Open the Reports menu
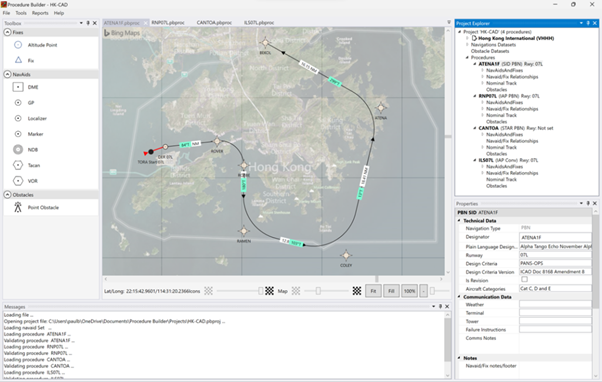 point(40,13)
